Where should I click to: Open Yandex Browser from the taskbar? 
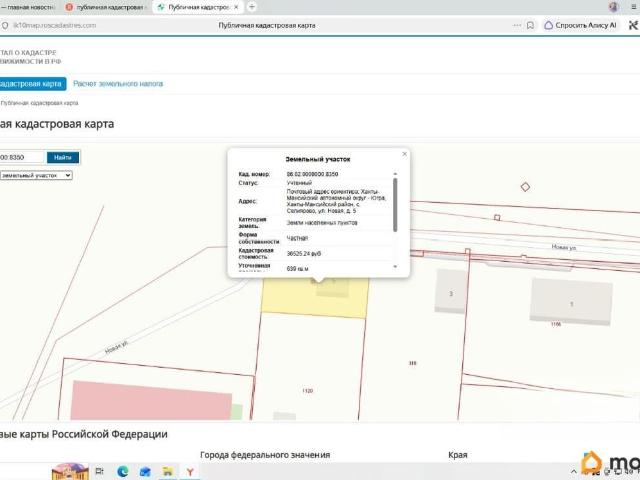pyautogui.click(x=190, y=472)
